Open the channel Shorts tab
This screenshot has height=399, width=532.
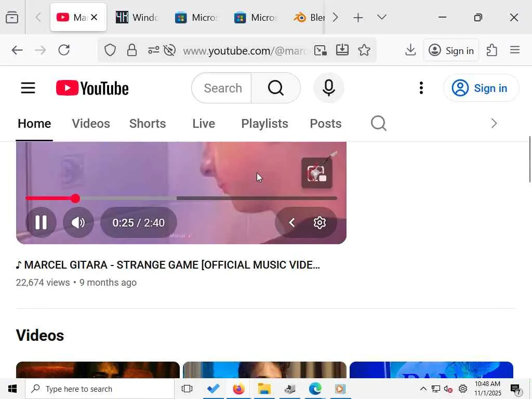pyautogui.click(x=148, y=124)
